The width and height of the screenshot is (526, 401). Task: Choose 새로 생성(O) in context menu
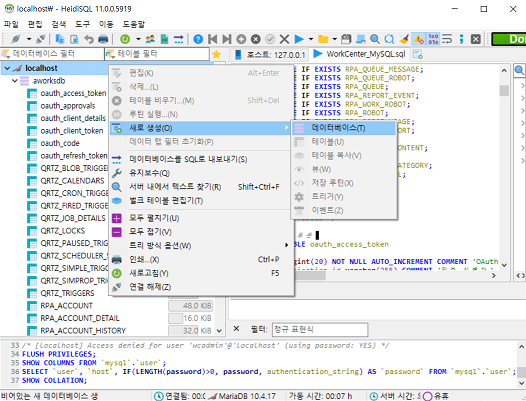[x=200, y=128]
